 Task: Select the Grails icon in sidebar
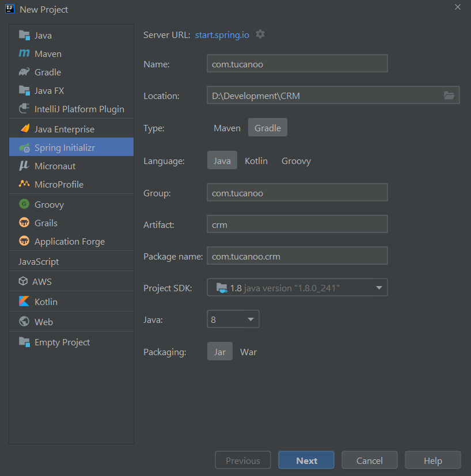click(x=24, y=223)
